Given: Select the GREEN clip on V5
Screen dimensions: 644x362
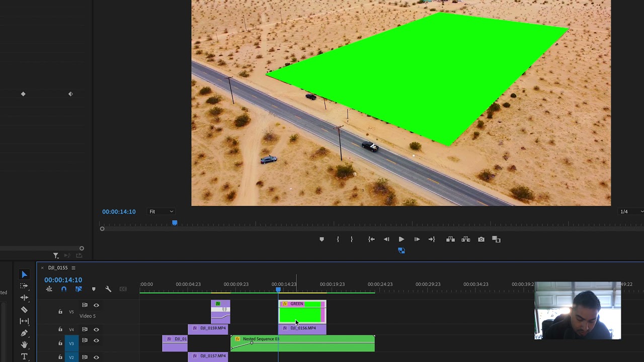Looking at the screenshot, I should [x=302, y=312].
